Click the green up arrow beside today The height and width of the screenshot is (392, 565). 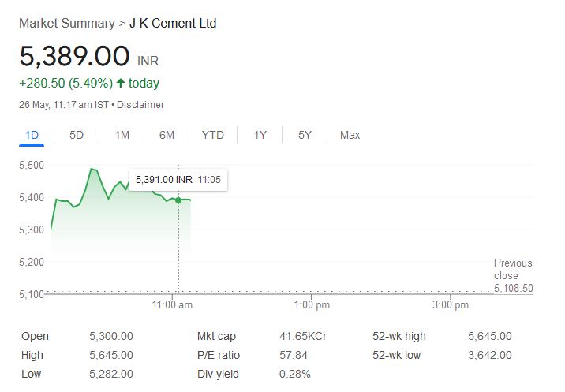pos(121,84)
